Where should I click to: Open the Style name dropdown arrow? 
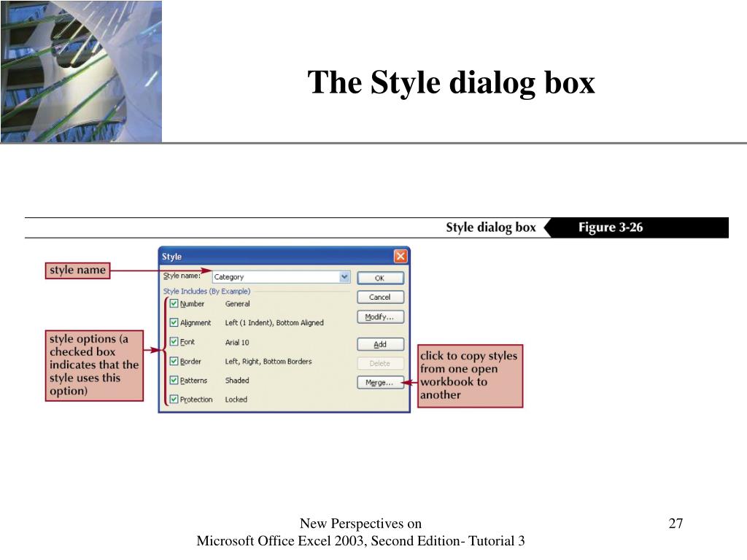pos(344,276)
